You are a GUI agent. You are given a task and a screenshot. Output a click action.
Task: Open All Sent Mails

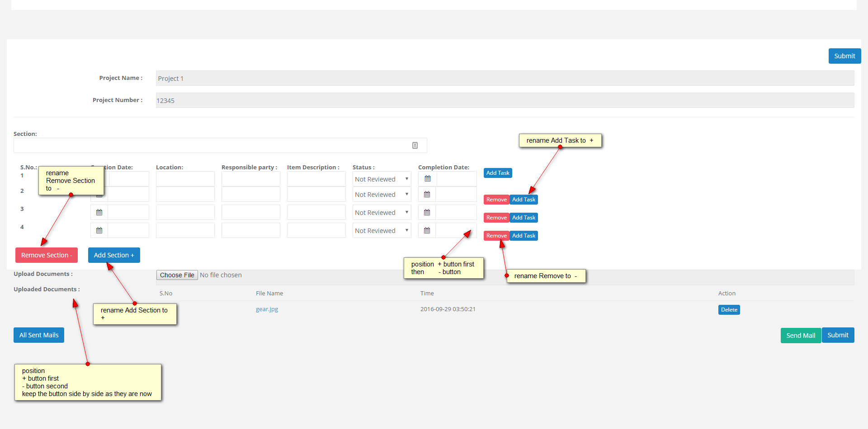click(39, 335)
